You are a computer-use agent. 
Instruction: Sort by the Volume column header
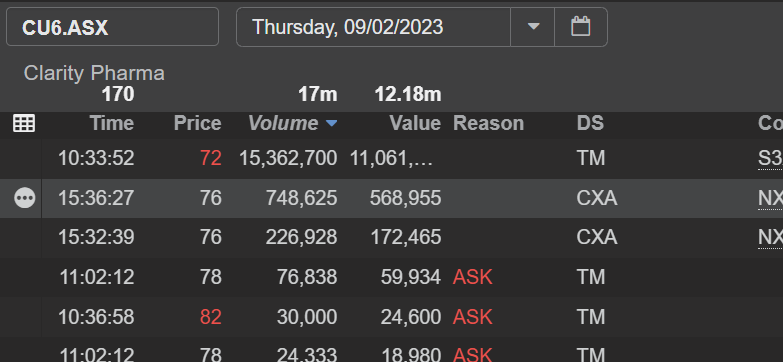pos(283,123)
